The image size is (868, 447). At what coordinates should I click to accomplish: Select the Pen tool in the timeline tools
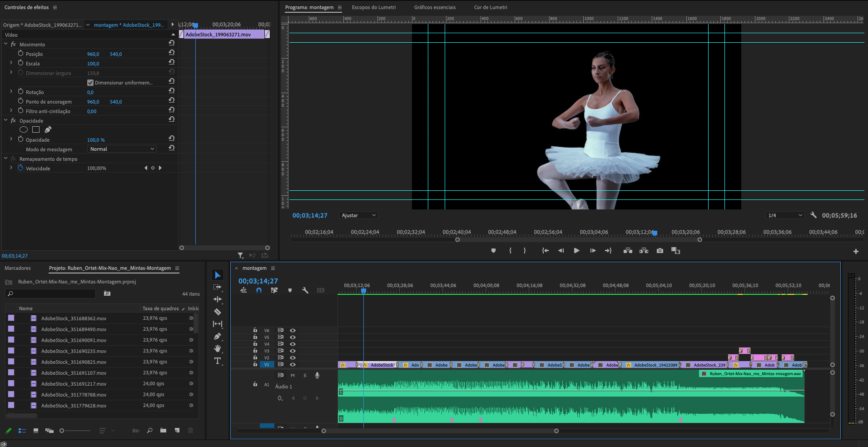click(218, 336)
